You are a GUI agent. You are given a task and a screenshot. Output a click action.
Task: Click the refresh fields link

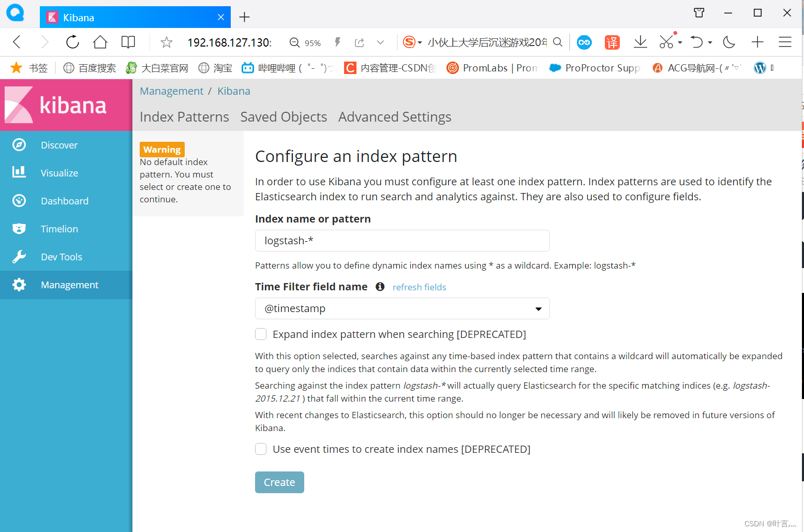(419, 287)
